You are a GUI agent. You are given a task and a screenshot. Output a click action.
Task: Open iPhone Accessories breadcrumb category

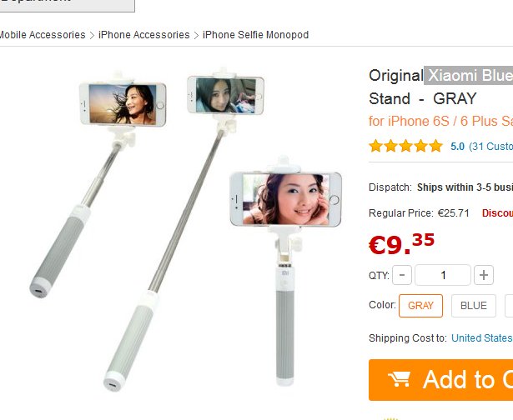coord(143,35)
